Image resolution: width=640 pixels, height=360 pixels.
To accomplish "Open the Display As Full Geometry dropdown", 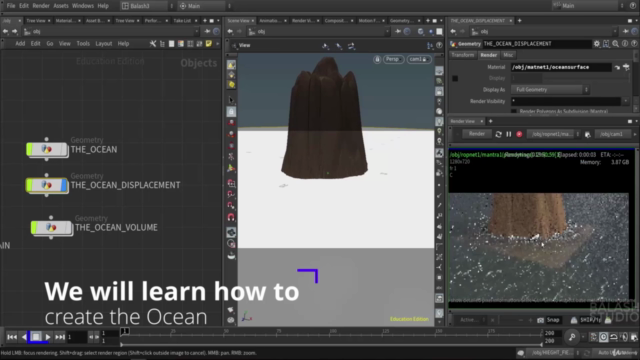I will (550, 89).
